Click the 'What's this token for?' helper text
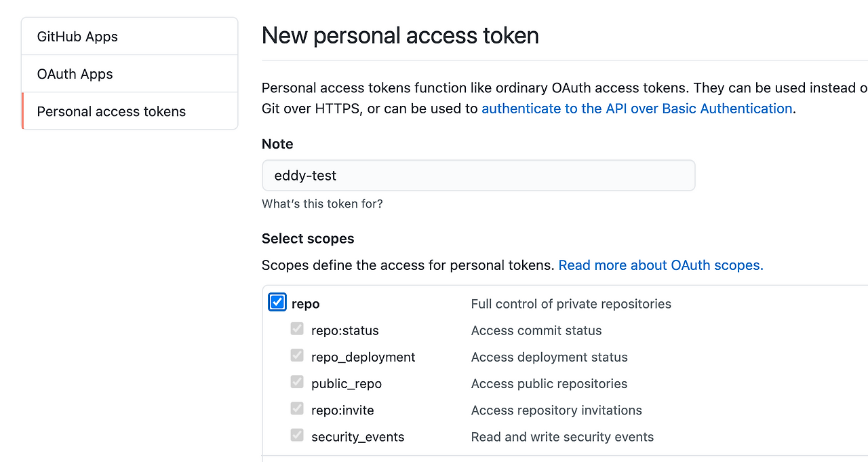This screenshot has width=868, height=462. (322, 204)
